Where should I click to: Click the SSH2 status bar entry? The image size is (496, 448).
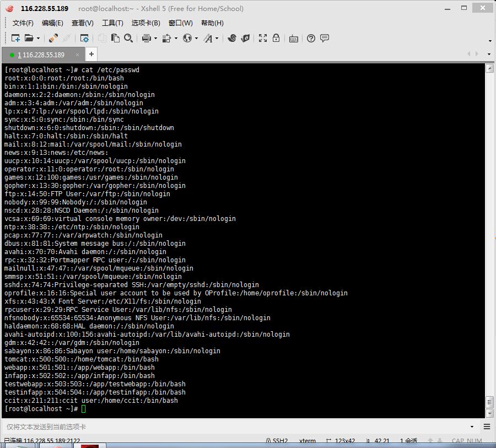277,440
